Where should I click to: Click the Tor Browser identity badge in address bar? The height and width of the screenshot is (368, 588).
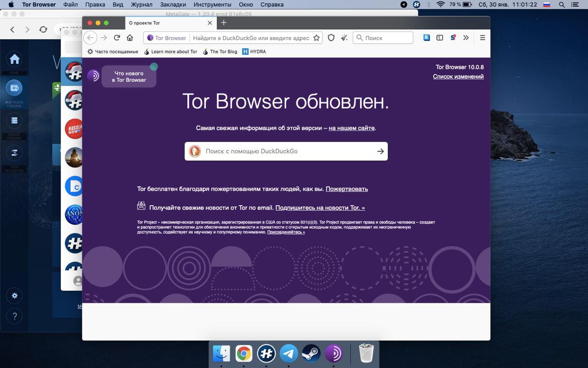tap(166, 38)
